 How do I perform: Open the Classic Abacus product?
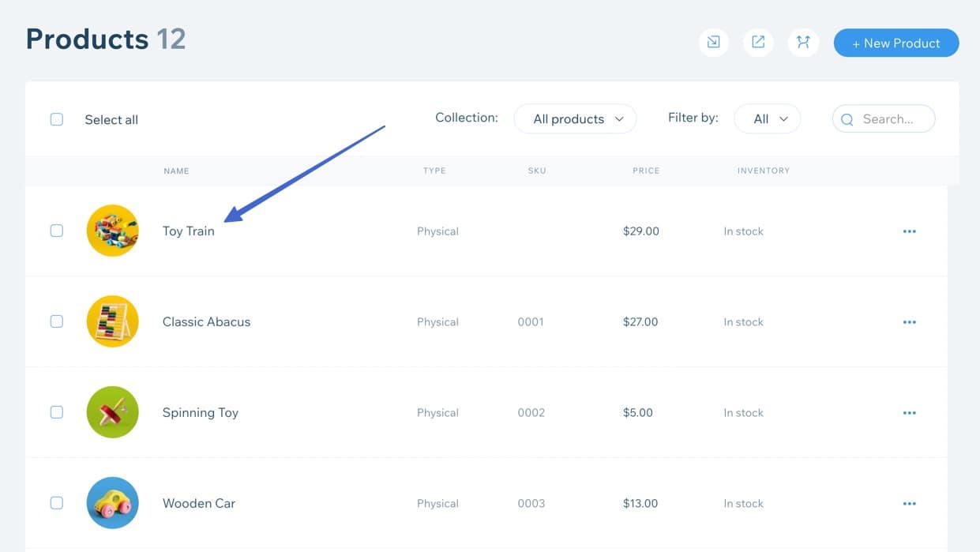point(206,321)
